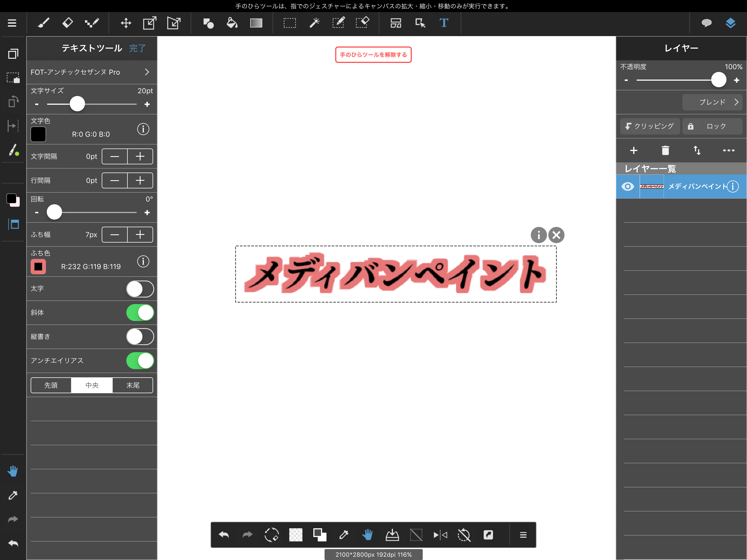Click the save icon in bottom toolbar
Screen dimensions: 747x560
click(392, 535)
